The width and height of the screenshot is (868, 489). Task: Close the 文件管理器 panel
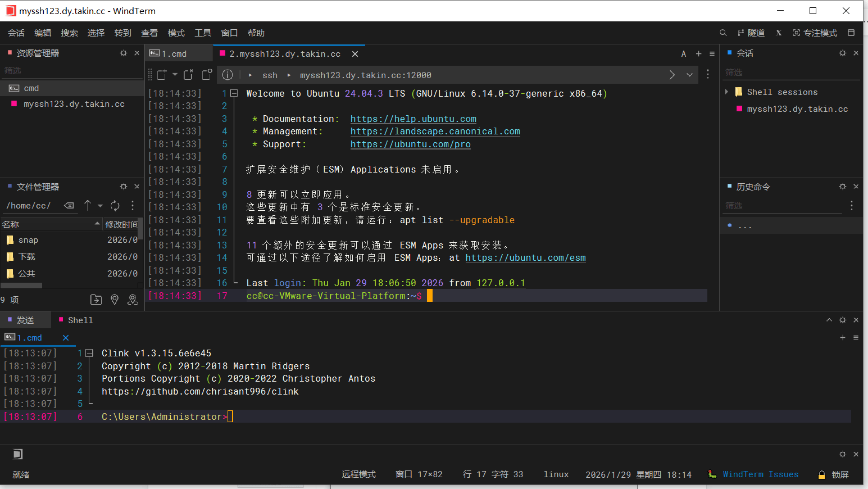(x=137, y=187)
